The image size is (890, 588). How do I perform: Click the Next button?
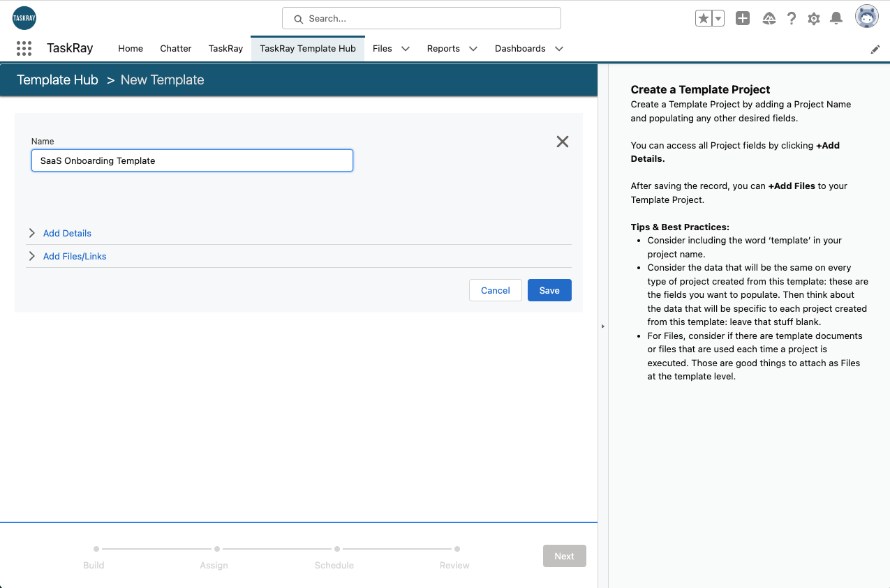pos(565,556)
